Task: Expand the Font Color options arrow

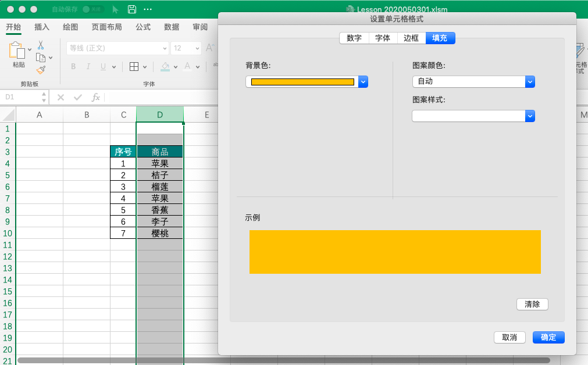Action: pos(198,67)
